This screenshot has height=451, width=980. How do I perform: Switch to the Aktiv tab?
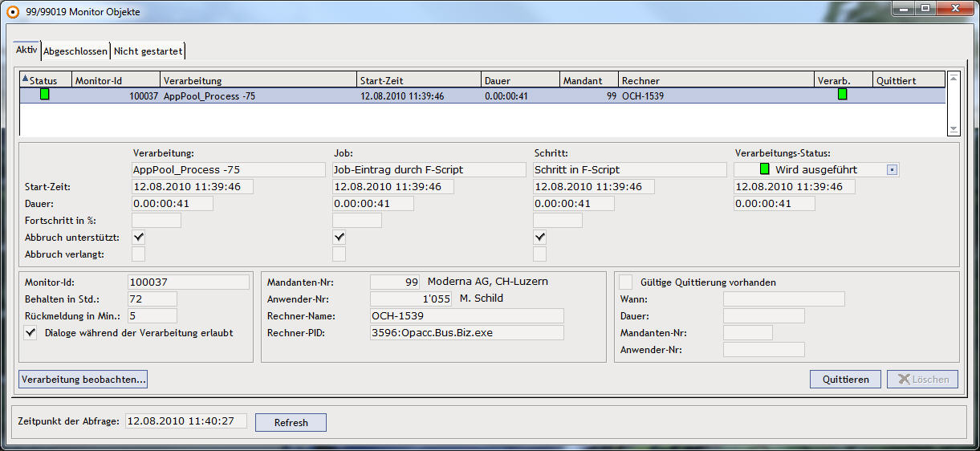point(26,50)
